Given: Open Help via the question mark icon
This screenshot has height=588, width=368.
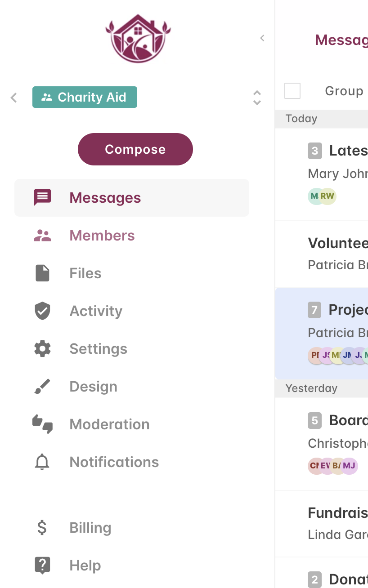Looking at the screenshot, I should [42, 566].
